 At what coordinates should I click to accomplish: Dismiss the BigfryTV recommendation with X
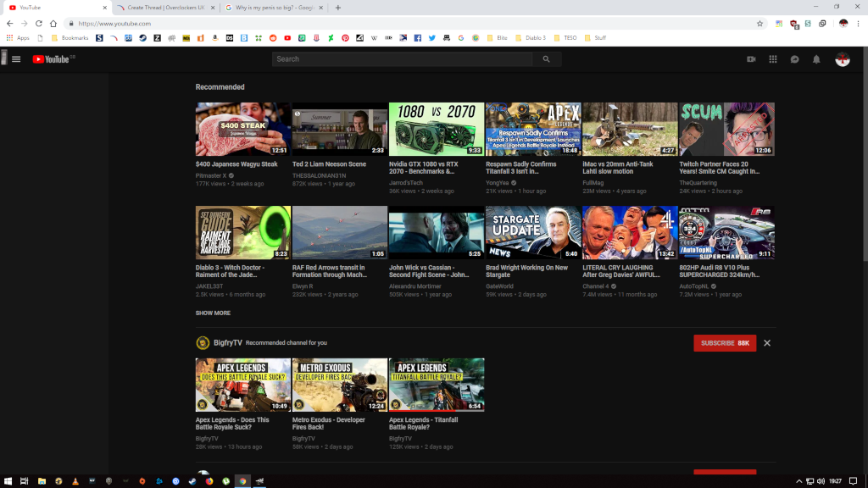pyautogui.click(x=766, y=343)
